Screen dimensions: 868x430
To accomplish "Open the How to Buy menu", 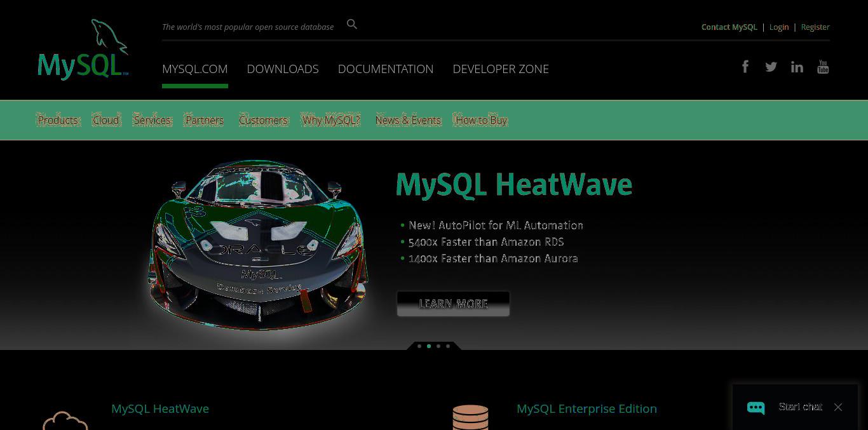I will pos(481,120).
